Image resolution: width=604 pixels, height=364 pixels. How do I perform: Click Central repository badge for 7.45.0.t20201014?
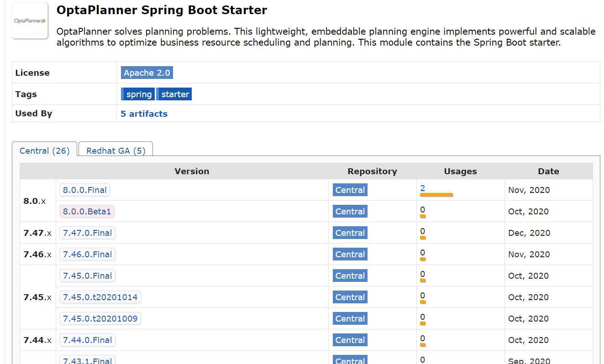pos(350,297)
